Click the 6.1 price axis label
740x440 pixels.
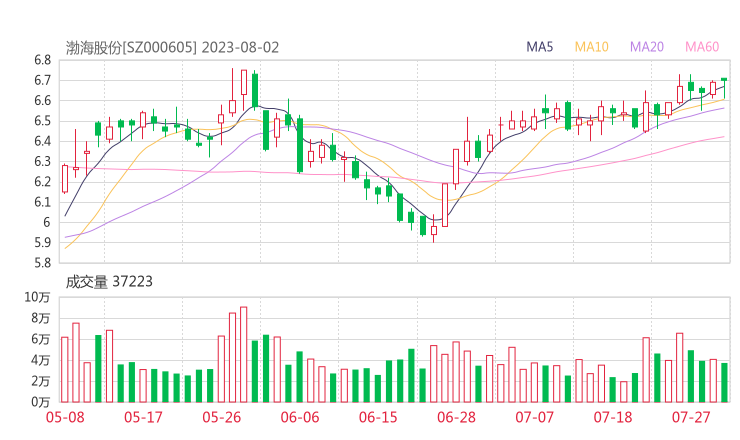coord(42,202)
